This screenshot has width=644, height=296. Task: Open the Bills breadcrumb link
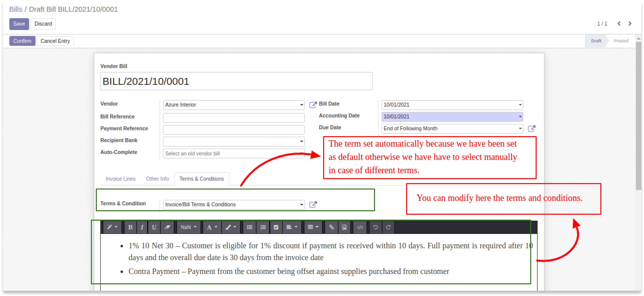coord(15,9)
